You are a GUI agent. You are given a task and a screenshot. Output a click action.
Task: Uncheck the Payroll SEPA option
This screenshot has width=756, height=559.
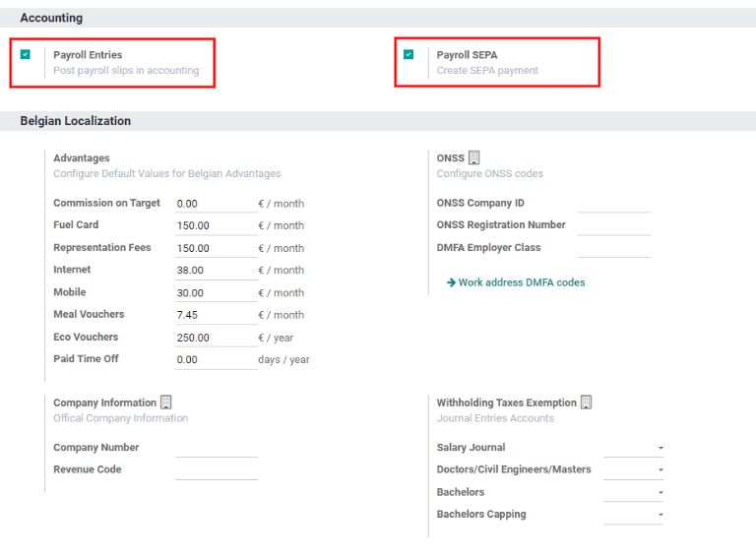click(409, 55)
